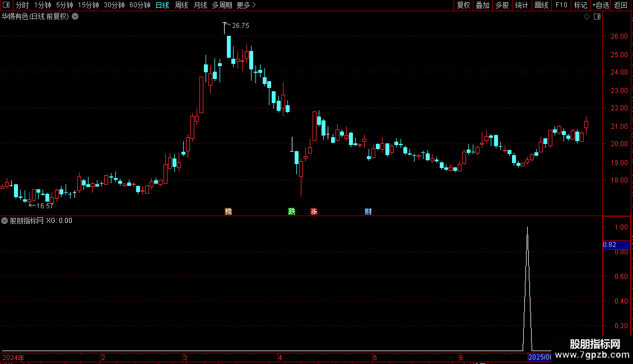
Task: Click the XG: 0.00 indicator value
Action: coord(59,221)
